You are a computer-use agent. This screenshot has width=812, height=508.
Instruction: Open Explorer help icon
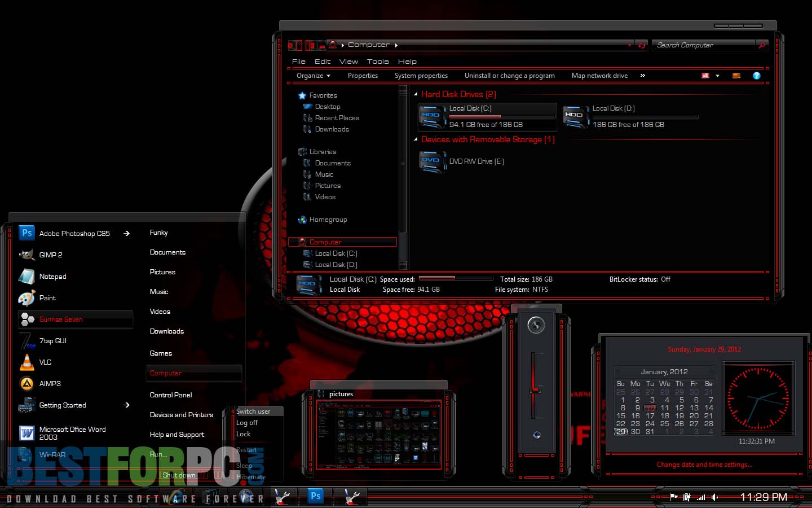757,76
